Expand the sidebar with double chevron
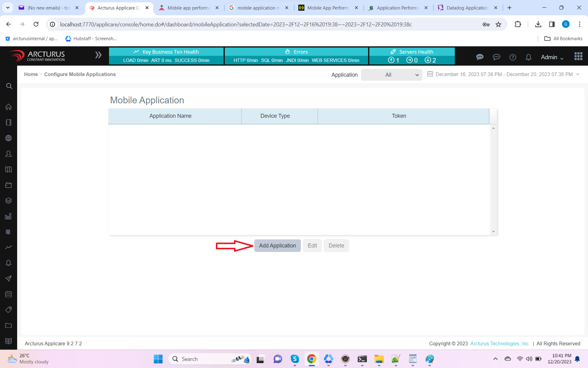The height and width of the screenshot is (368, 588). 98,55
